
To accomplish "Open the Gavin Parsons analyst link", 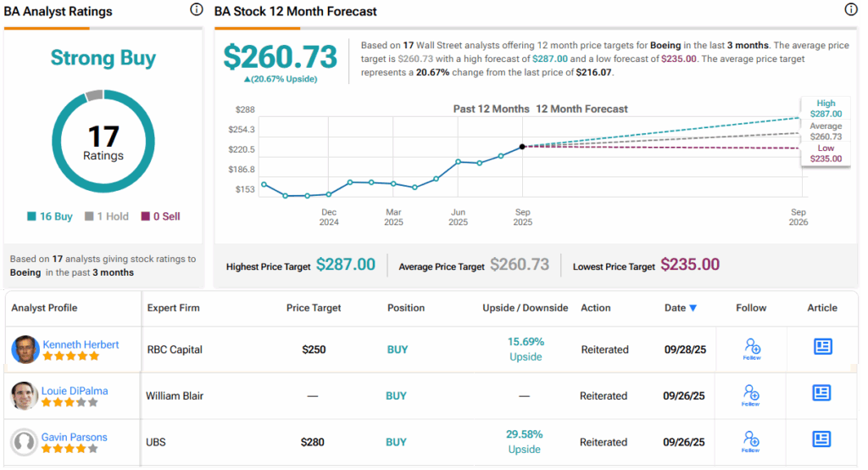I will tap(75, 437).
